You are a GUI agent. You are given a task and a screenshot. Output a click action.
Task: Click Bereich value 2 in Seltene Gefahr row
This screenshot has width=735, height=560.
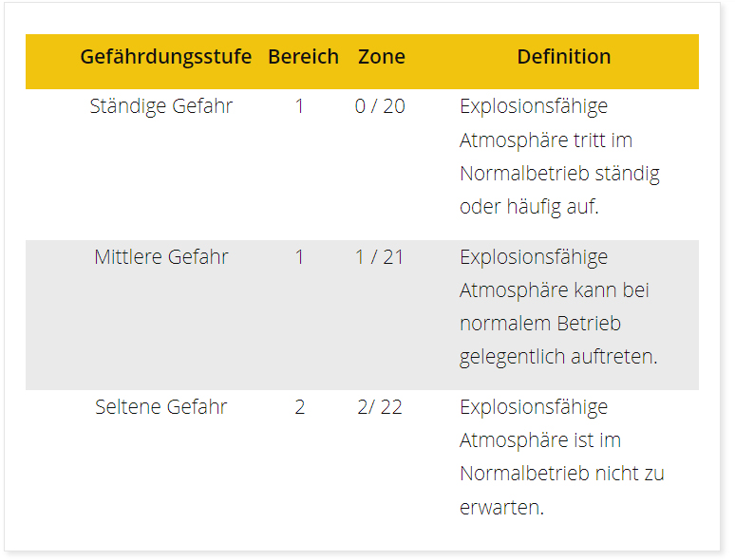300,407
